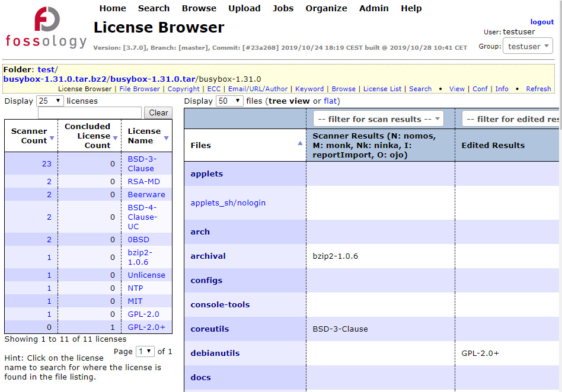Switch to Email/URL/Author view
562x392 pixels.
point(258,89)
